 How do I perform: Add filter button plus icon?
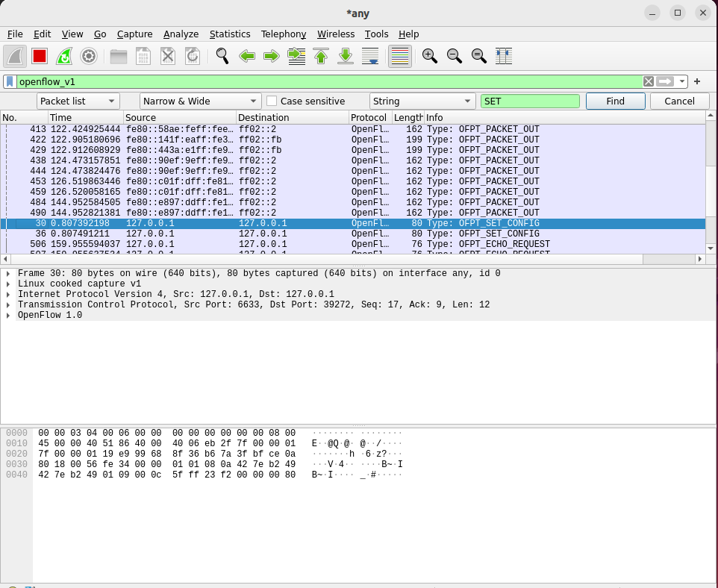697,81
